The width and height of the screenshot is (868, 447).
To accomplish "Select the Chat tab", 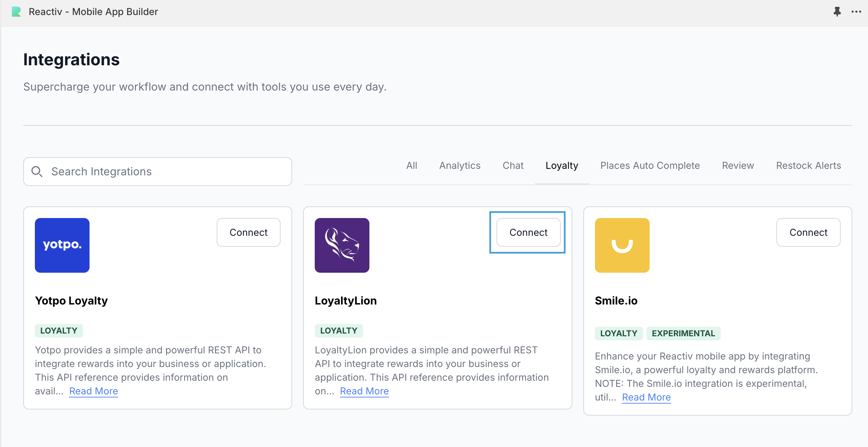I will click(x=513, y=166).
